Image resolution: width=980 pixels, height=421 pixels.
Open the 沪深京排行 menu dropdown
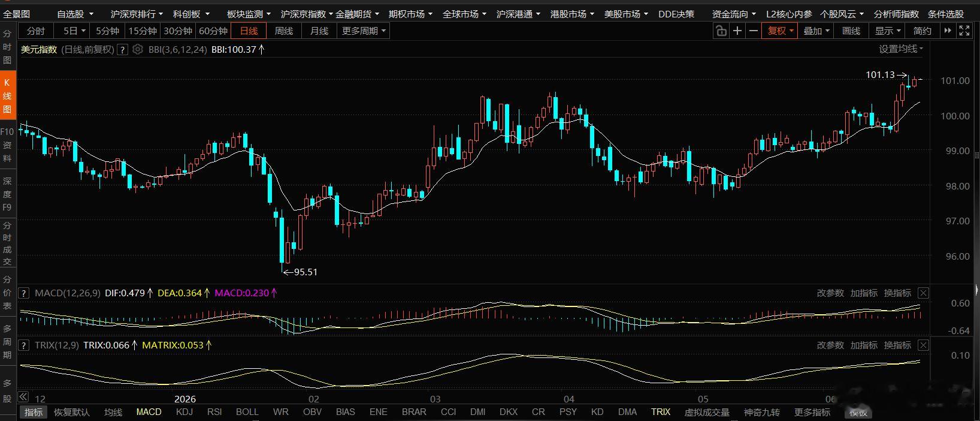137,14
